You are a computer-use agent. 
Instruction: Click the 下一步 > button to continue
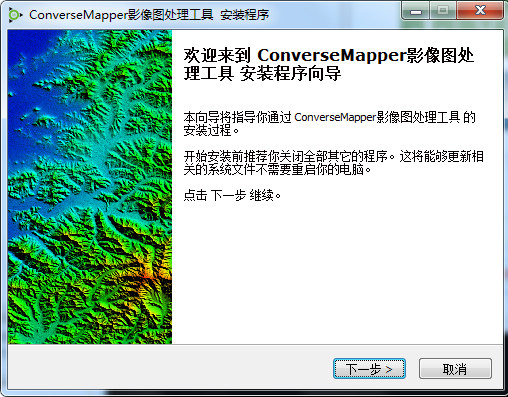click(x=369, y=369)
